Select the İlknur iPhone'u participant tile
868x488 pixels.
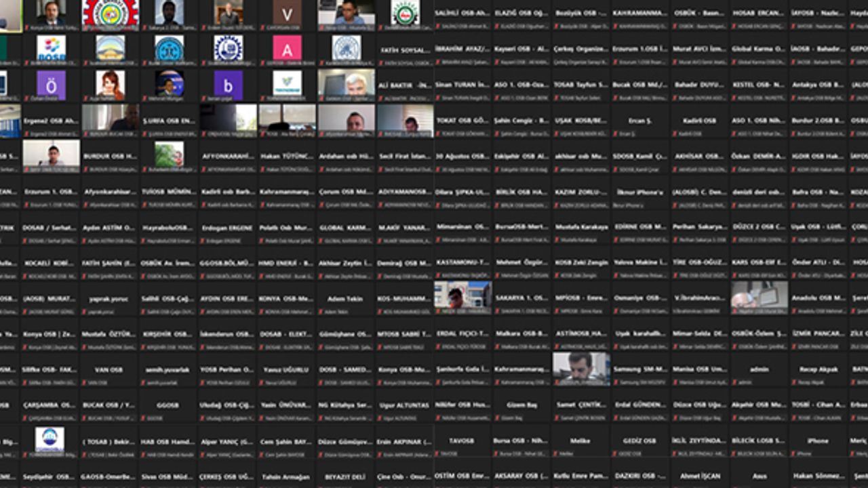640,192
